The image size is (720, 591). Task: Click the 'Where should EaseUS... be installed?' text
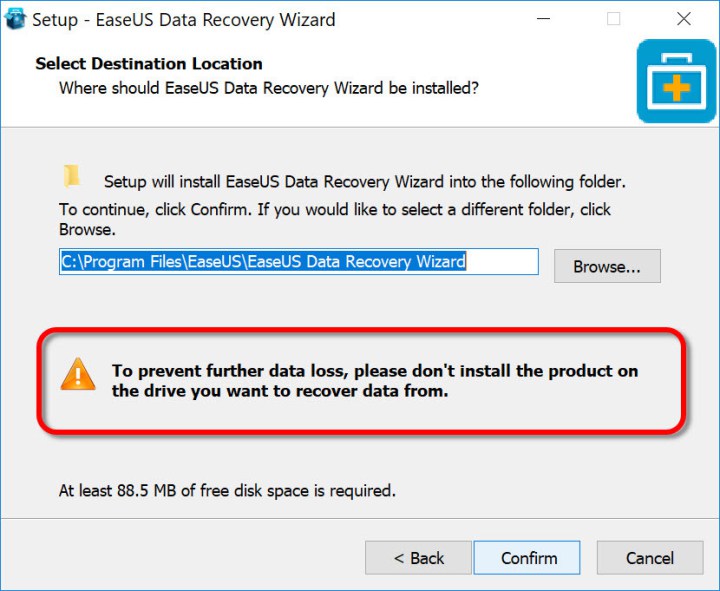click(x=268, y=88)
